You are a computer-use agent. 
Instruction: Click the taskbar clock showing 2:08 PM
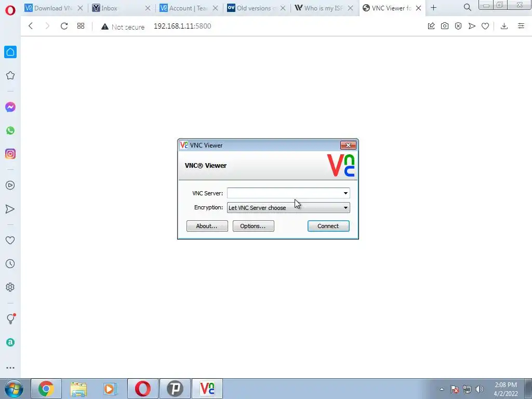506,389
